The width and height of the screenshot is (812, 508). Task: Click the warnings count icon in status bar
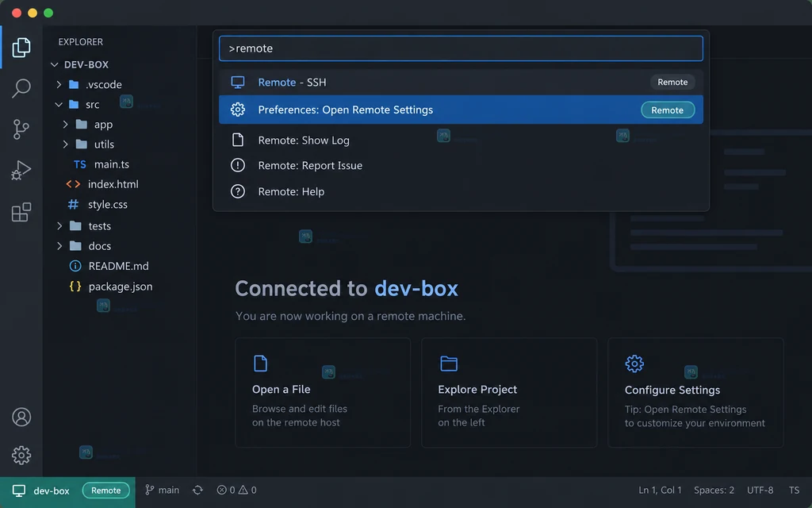[243, 490]
